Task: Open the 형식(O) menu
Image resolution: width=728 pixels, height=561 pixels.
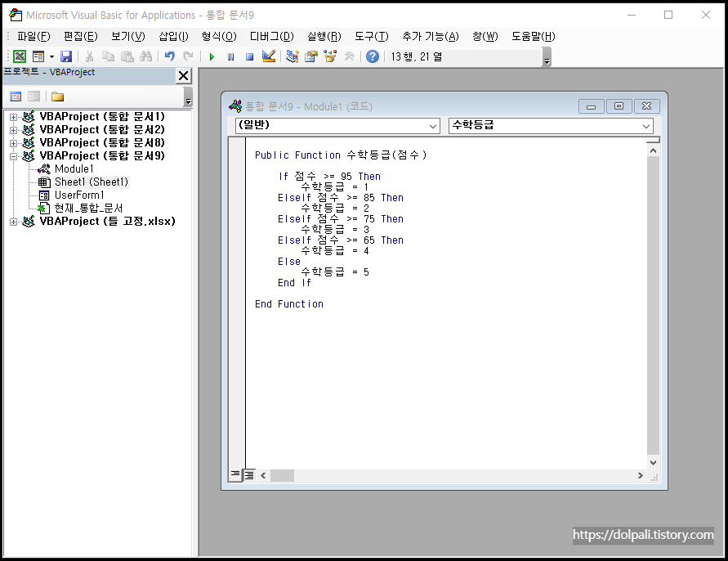Action: 219,36
